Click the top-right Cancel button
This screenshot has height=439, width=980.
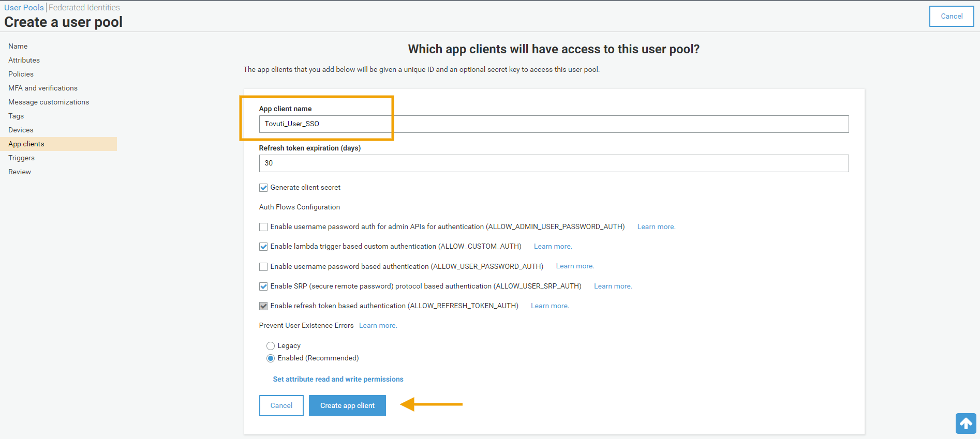click(951, 16)
